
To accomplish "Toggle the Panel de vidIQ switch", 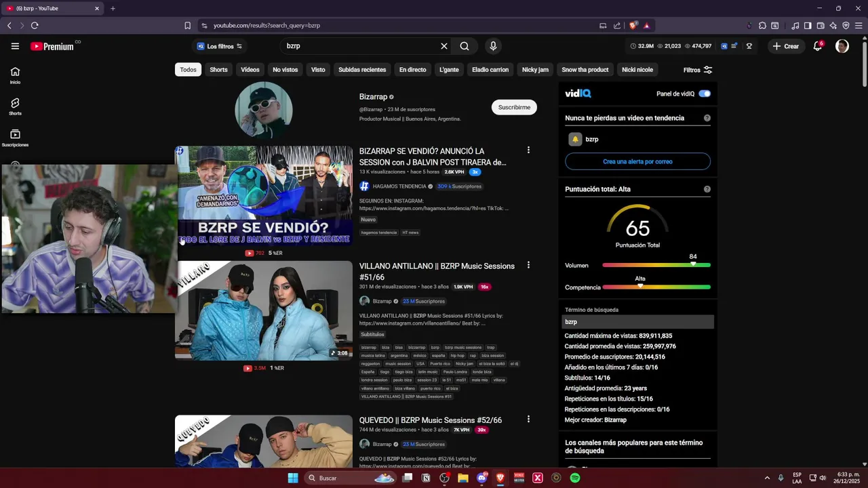I will 705,94.
